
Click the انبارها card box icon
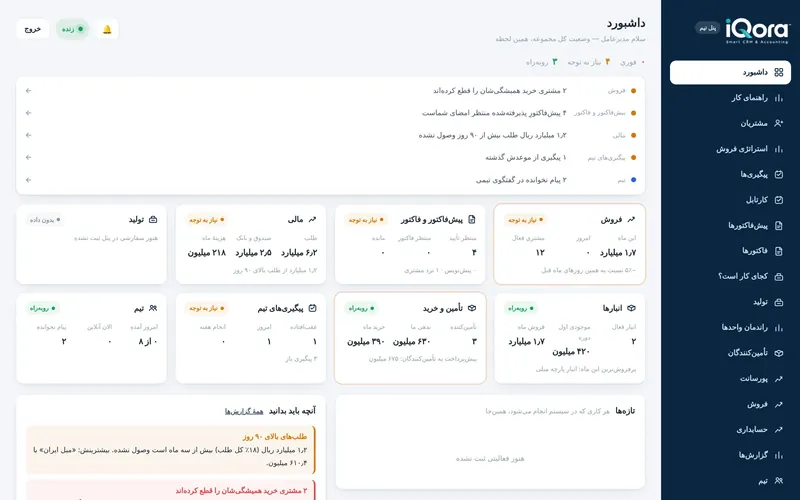631,308
